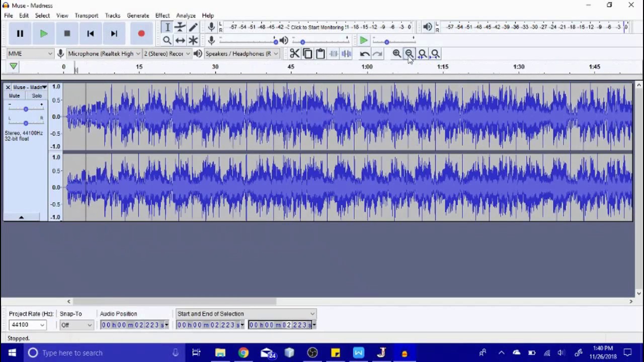Viewport: 644px width, 362px height.
Task: Open the Snap-To Off dropdown
Action: coord(90,325)
